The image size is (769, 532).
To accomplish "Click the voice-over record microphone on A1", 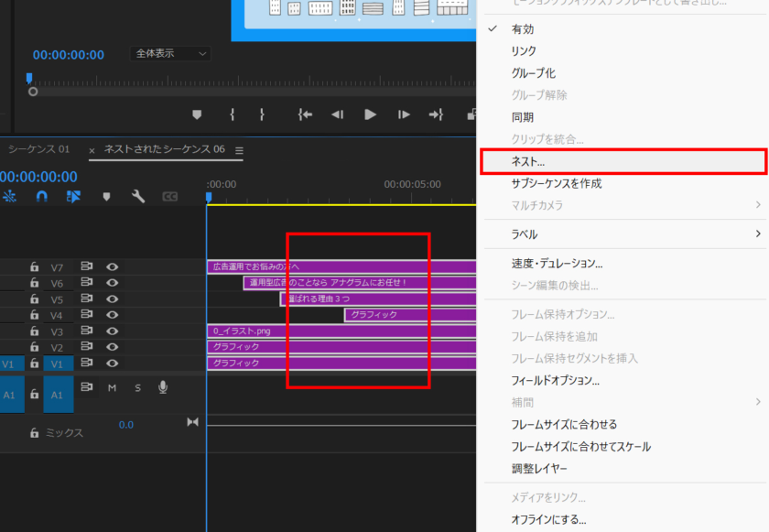I will pyautogui.click(x=163, y=387).
